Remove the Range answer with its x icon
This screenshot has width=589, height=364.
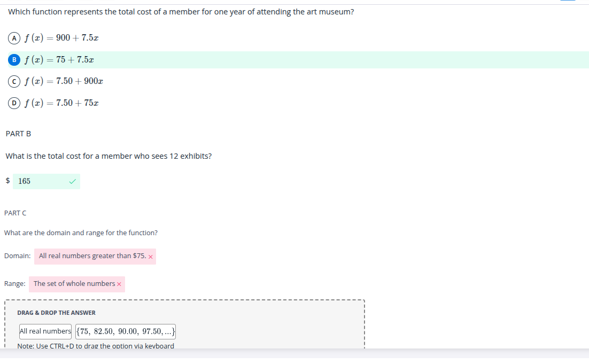click(x=119, y=284)
